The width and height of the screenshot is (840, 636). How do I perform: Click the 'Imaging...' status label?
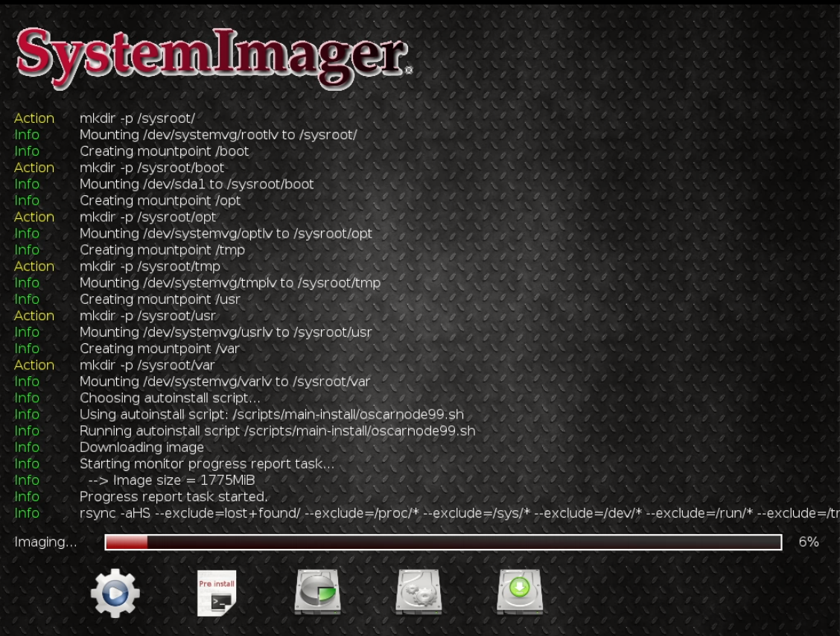[45, 542]
